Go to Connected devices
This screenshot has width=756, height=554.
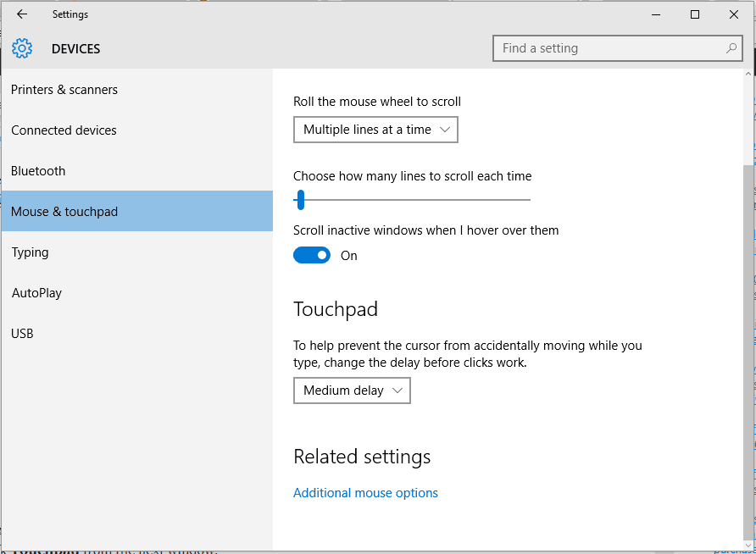pos(64,130)
